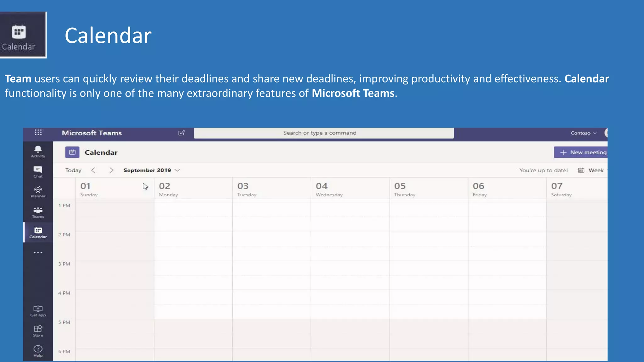The image size is (644, 362).
Task: Click the 2 PM time label
Action: click(x=64, y=235)
